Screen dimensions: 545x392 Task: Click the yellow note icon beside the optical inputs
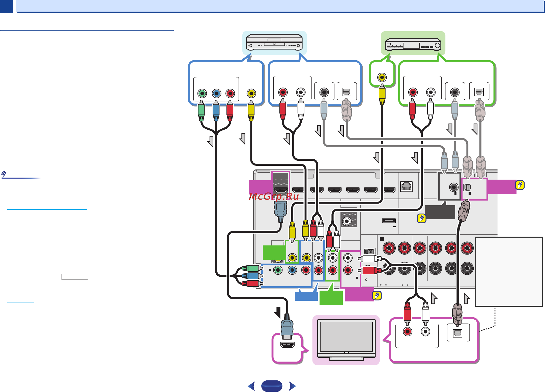[520, 185]
